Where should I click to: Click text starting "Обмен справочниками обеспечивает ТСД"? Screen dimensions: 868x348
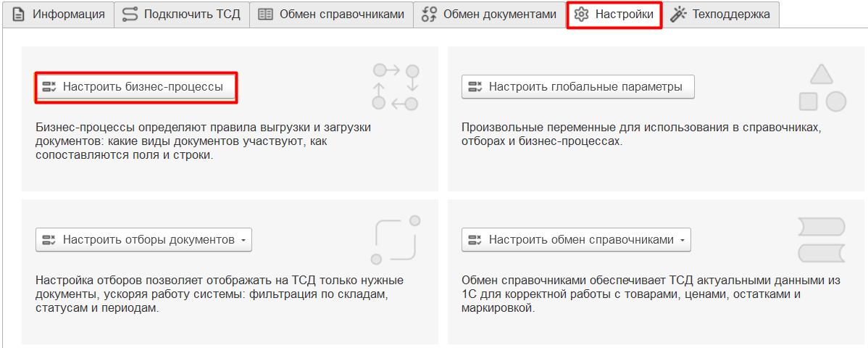click(651, 294)
